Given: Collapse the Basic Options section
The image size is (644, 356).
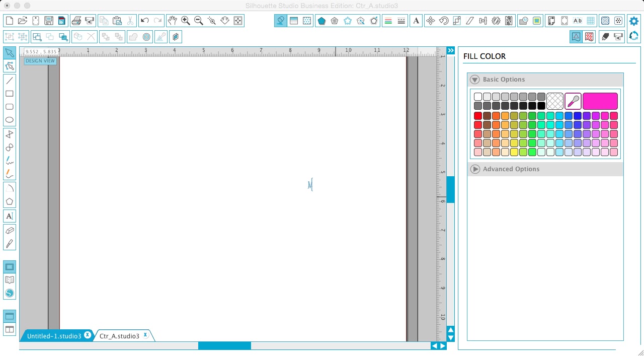Looking at the screenshot, I should (474, 79).
